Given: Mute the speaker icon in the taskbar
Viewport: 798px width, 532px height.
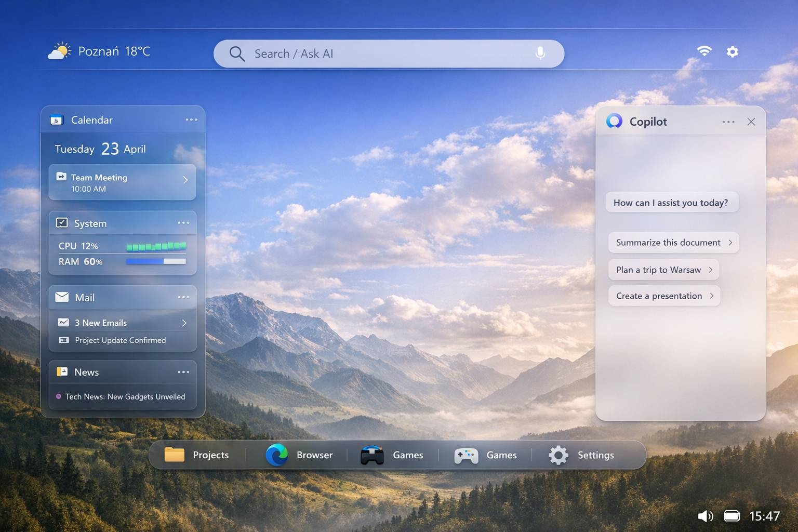Looking at the screenshot, I should coord(706,516).
